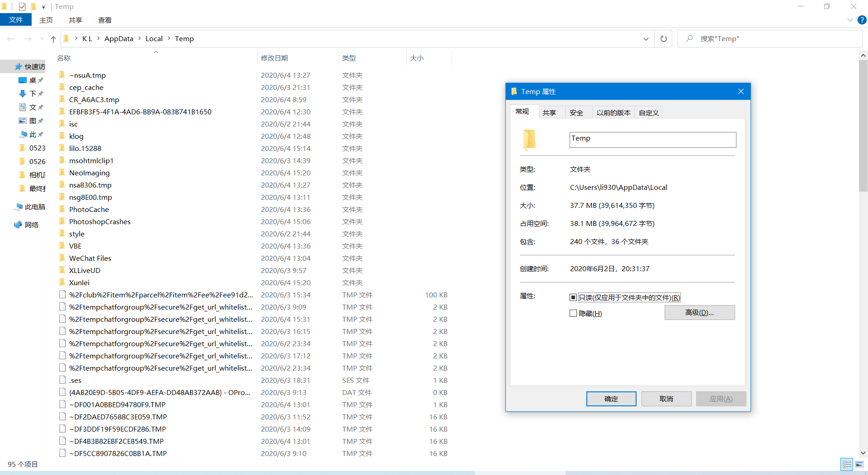
Task: Click Cancel in the Temp properties dialog
Action: [666, 399]
